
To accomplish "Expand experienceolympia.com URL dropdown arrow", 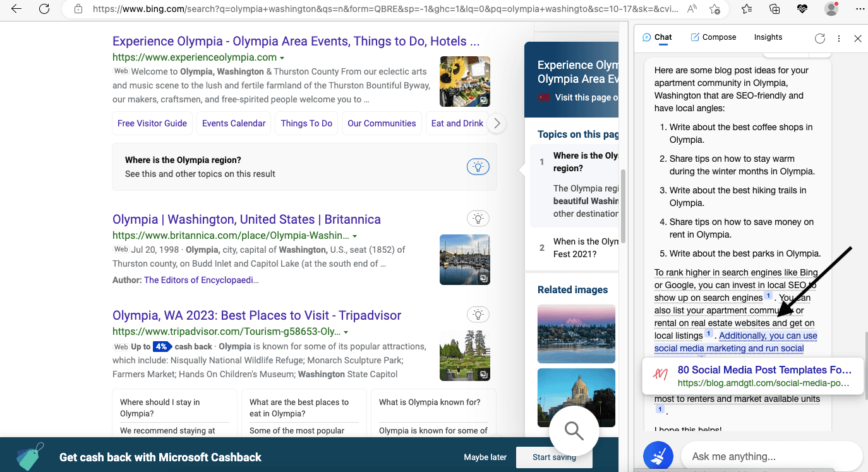I will (282, 58).
